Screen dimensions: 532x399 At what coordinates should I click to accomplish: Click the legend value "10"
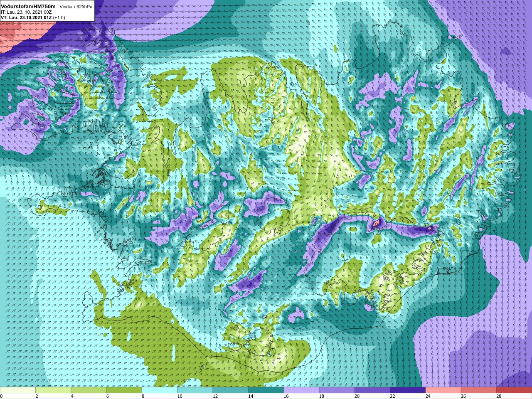click(x=179, y=396)
